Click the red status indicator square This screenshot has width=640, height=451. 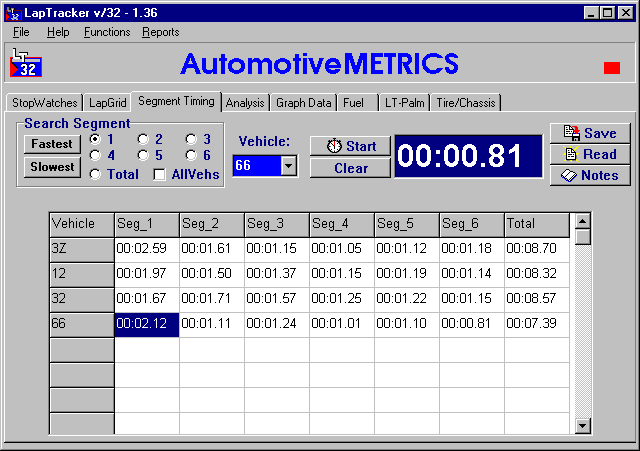click(x=612, y=68)
